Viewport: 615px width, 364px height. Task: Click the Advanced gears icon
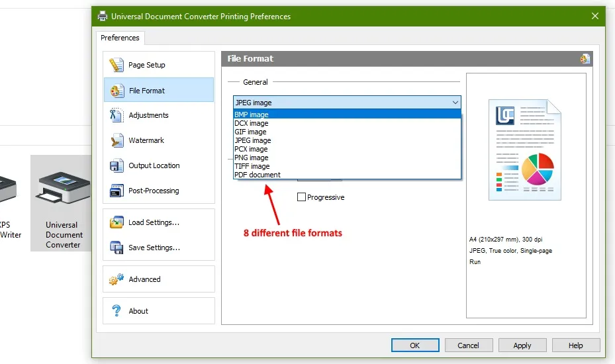pyautogui.click(x=117, y=279)
